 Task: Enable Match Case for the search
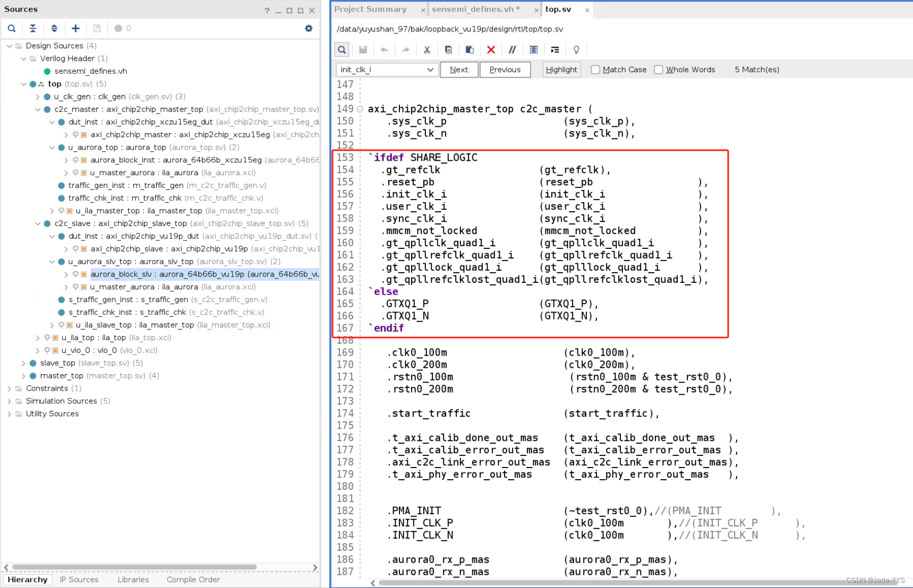[595, 70]
